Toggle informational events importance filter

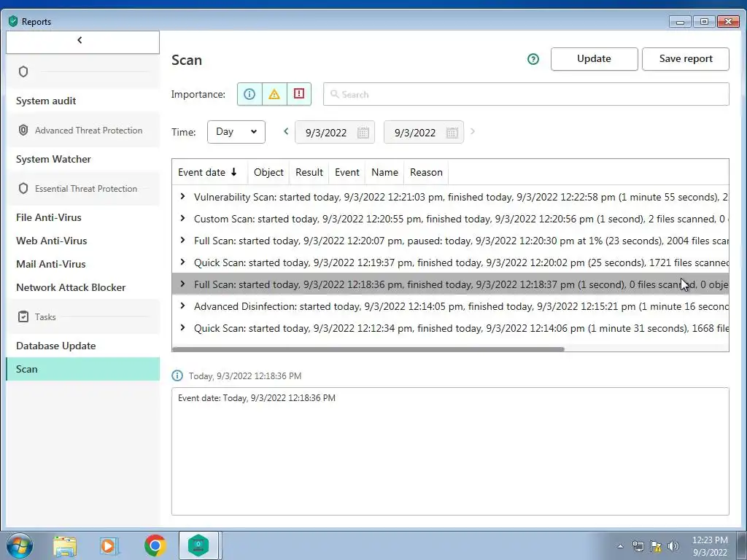[x=249, y=94]
